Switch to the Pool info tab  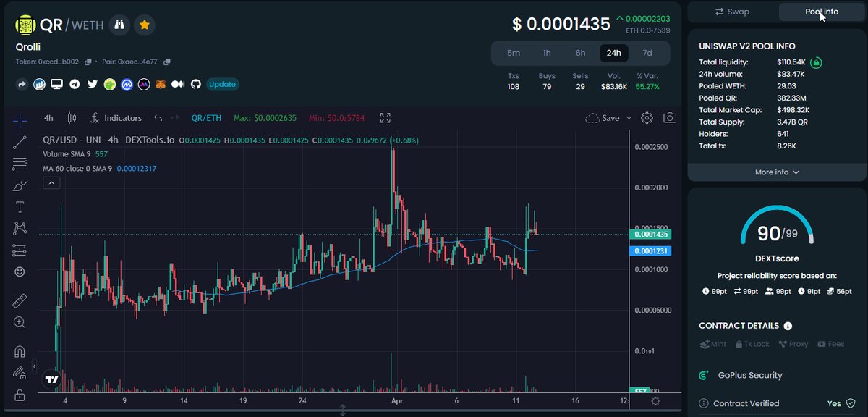[822, 12]
